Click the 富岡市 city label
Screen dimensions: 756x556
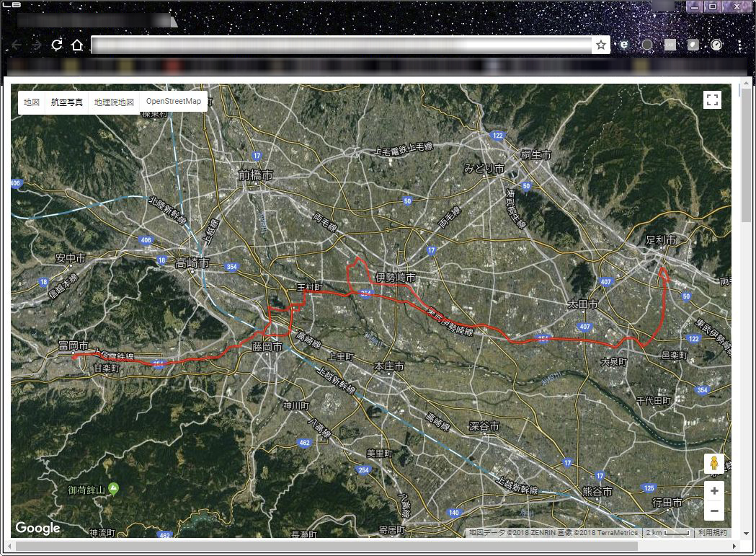pyautogui.click(x=74, y=345)
